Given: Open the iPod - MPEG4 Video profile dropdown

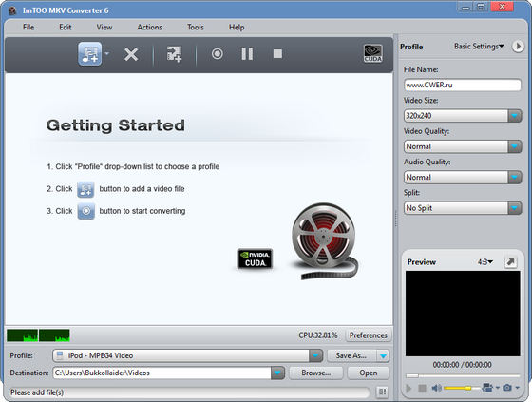Looking at the screenshot, I should pyautogui.click(x=315, y=355).
